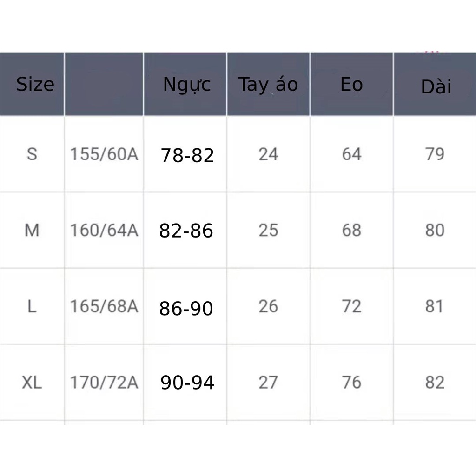Click the Eo column header
Viewport: 476px width, 476px height.
click(351, 84)
